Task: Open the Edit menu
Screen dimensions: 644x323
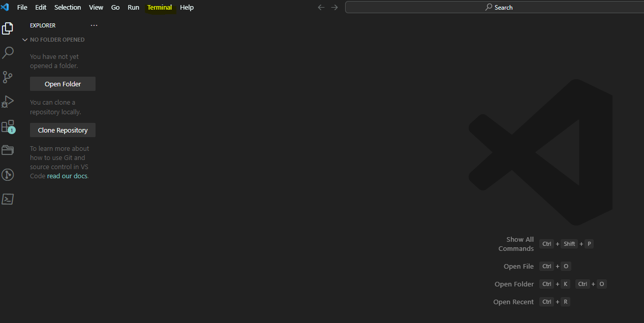Action: pyautogui.click(x=41, y=7)
